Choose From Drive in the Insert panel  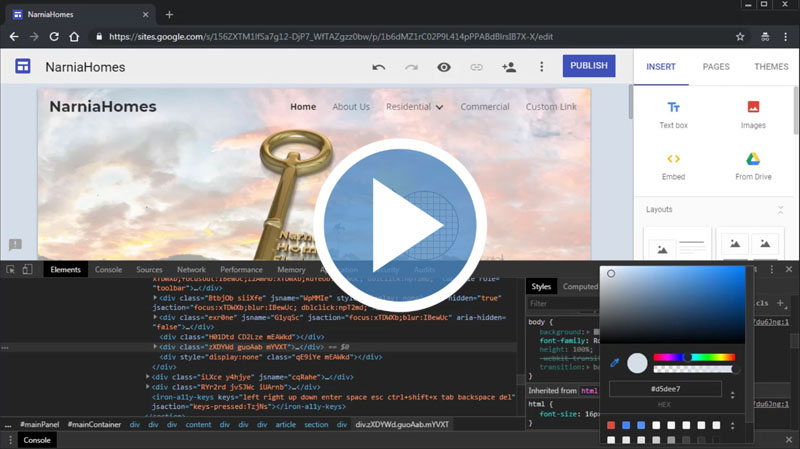753,166
